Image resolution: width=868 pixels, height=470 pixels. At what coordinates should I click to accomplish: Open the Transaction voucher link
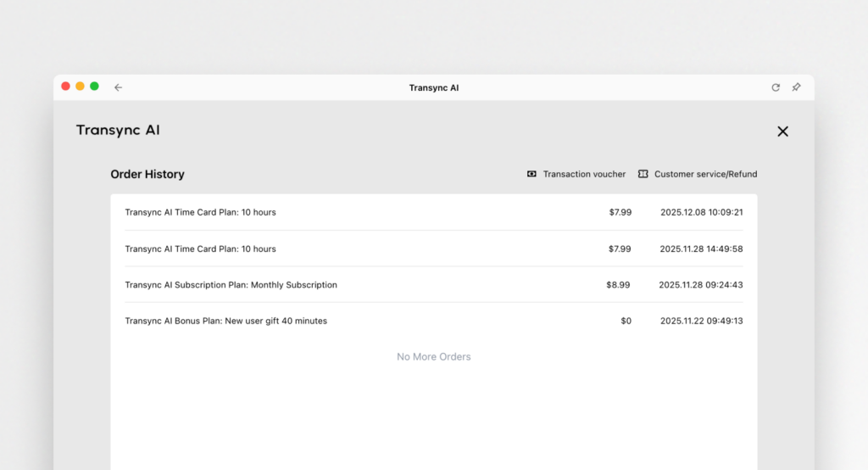click(x=584, y=174)
